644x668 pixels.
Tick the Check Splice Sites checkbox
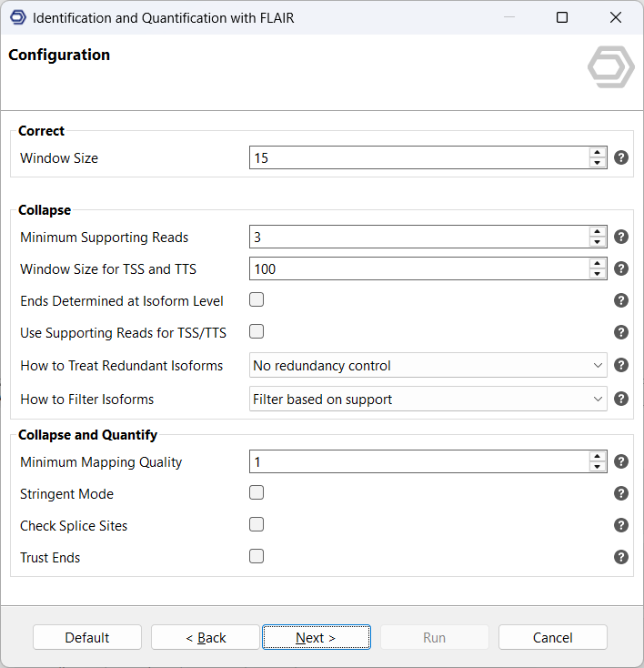pyautogui.click(x=257, y=524)
